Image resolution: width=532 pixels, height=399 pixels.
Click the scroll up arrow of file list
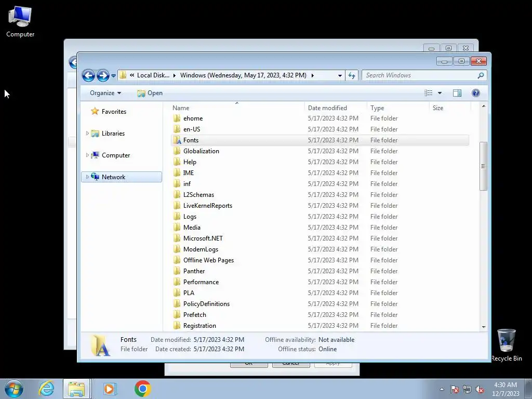484,106
